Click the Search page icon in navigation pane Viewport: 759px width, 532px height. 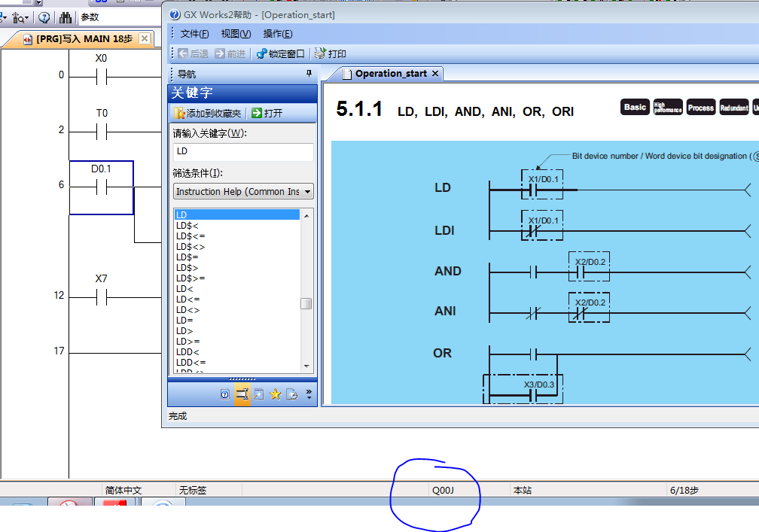[259, 394]
